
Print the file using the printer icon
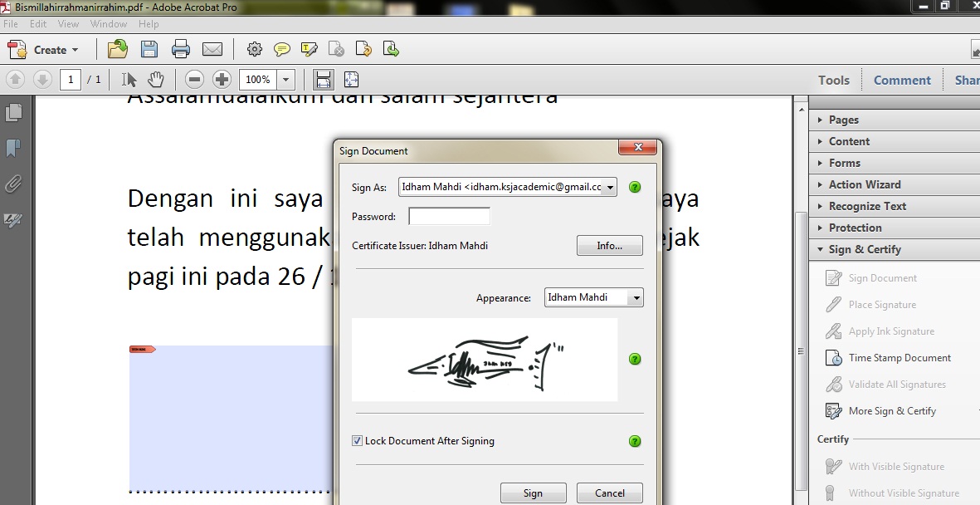point(181,49)
